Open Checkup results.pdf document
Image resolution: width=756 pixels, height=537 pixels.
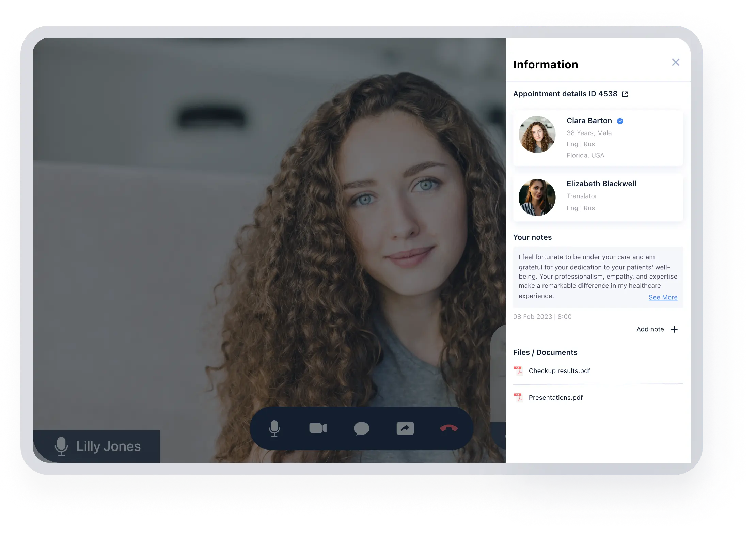559,371
